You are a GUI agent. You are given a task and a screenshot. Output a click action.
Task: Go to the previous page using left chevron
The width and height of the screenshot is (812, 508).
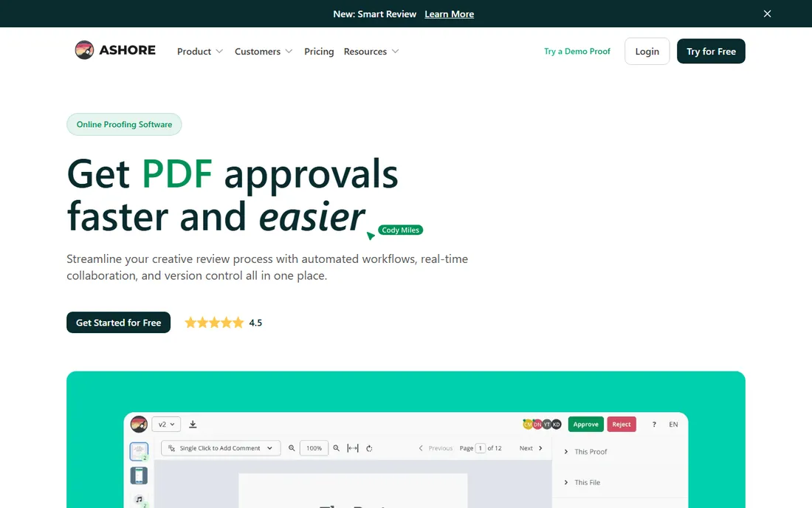point(421,448)
